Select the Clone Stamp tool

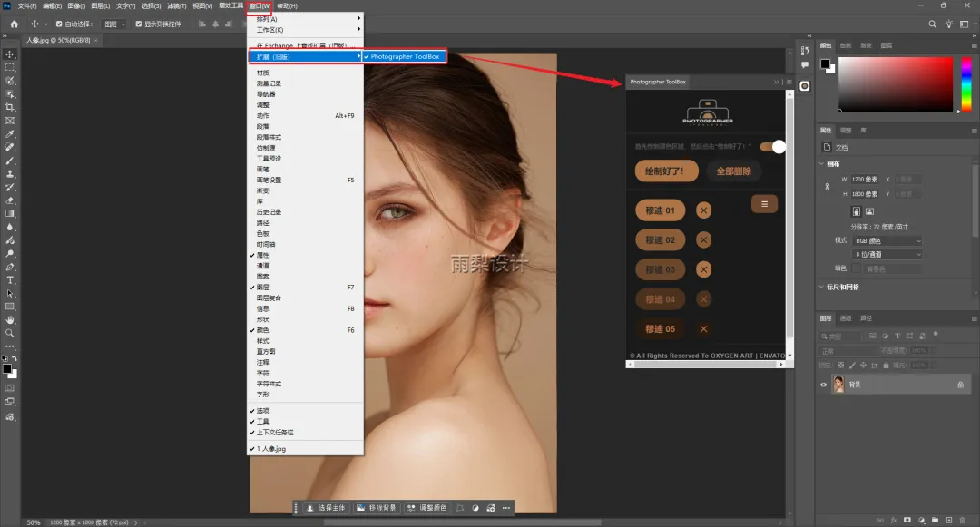[x=10, y=173]
